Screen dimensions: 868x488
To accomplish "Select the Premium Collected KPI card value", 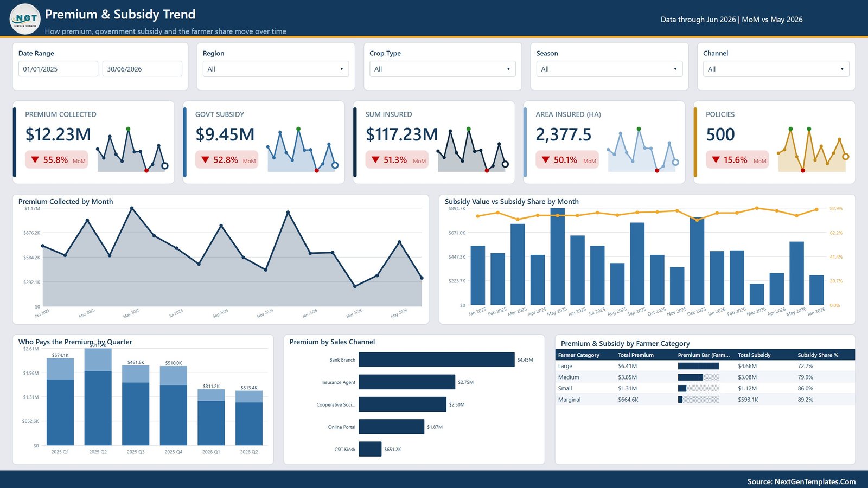I will point(58,134).
